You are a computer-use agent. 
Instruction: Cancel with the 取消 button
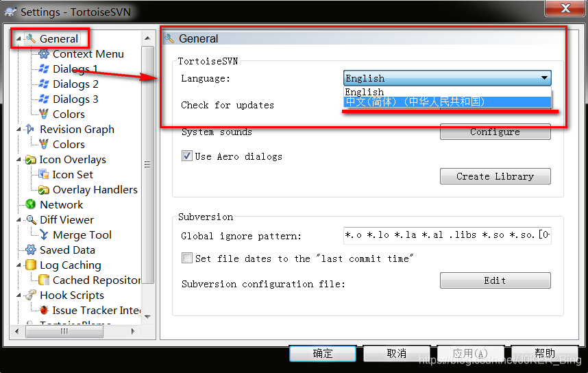pyautogui.click(x=396, y=353)
